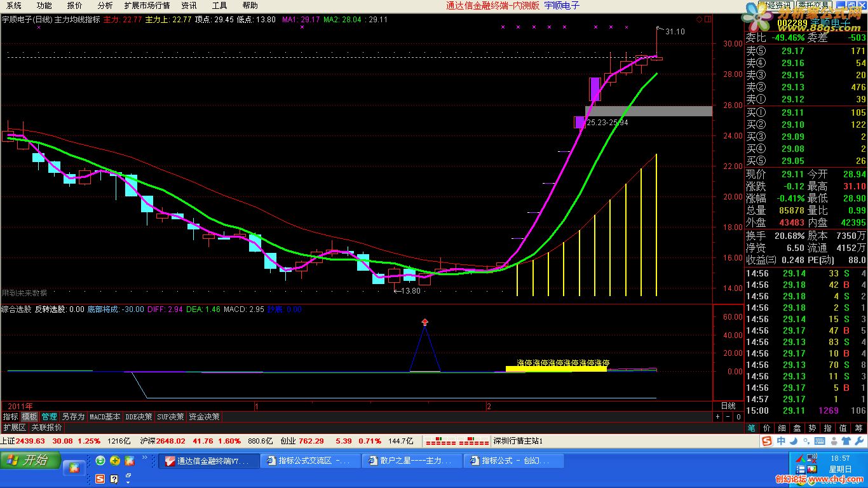Open the 帮助 menu
868x488 pixels.
click(250, 5)
